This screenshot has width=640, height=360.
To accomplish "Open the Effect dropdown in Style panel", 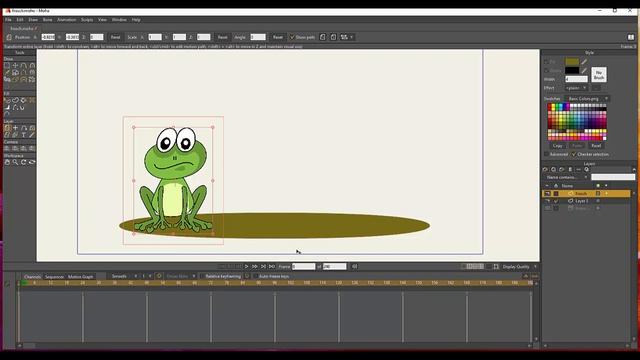I will [x=576, y=88].
